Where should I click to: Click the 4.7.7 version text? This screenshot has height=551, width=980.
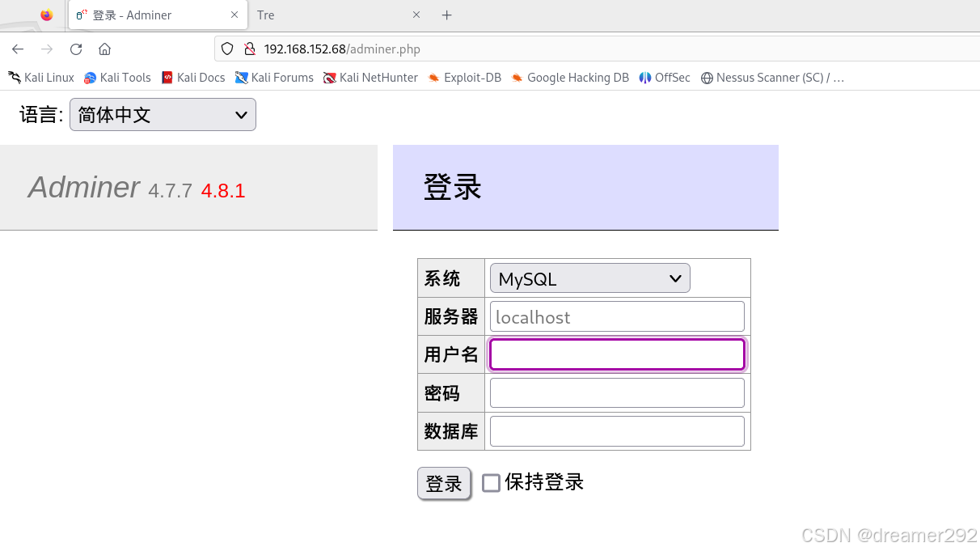click(170, 191)
